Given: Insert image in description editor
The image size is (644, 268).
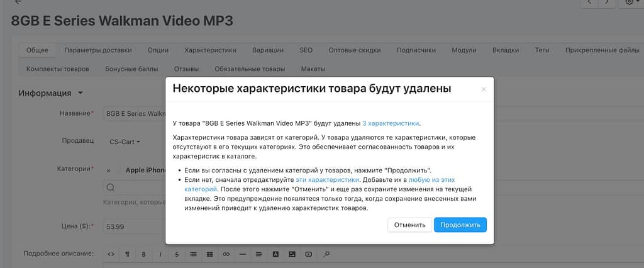Looking at the screenshot, I should 292,254.
